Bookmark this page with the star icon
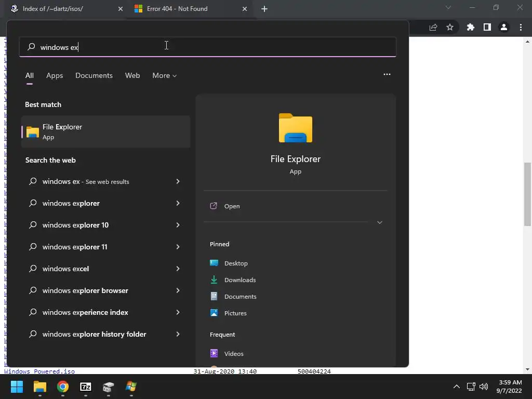 450,27
